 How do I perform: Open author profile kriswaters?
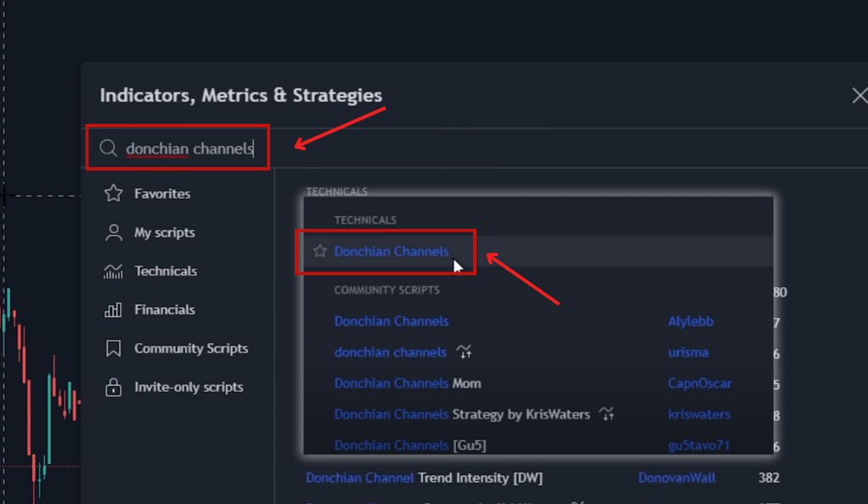pyautogui.click(x=699, y=414)
